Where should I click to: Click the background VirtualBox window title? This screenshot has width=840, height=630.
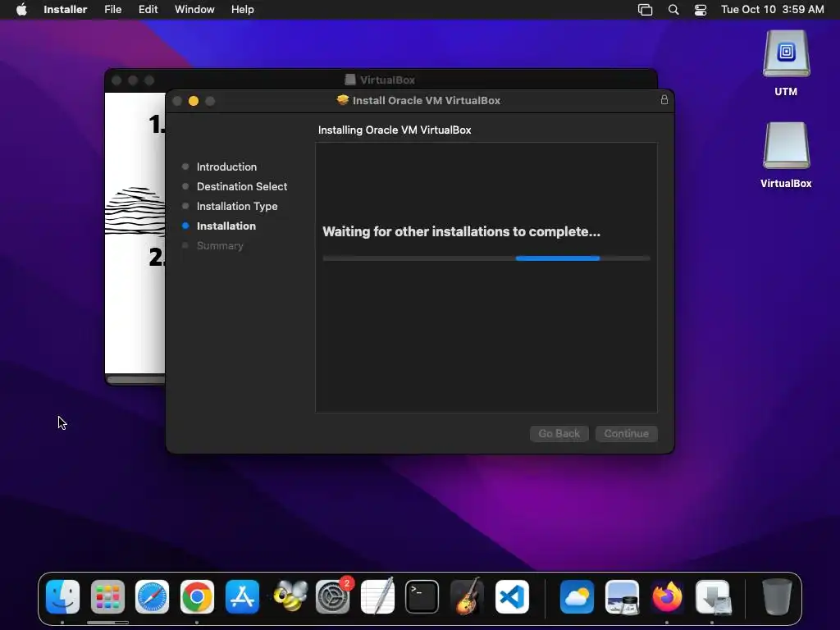387,80
